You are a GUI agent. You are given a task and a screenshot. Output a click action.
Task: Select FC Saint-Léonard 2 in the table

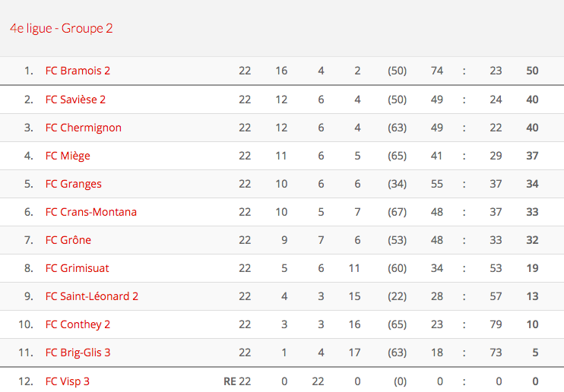click(92, 296)
